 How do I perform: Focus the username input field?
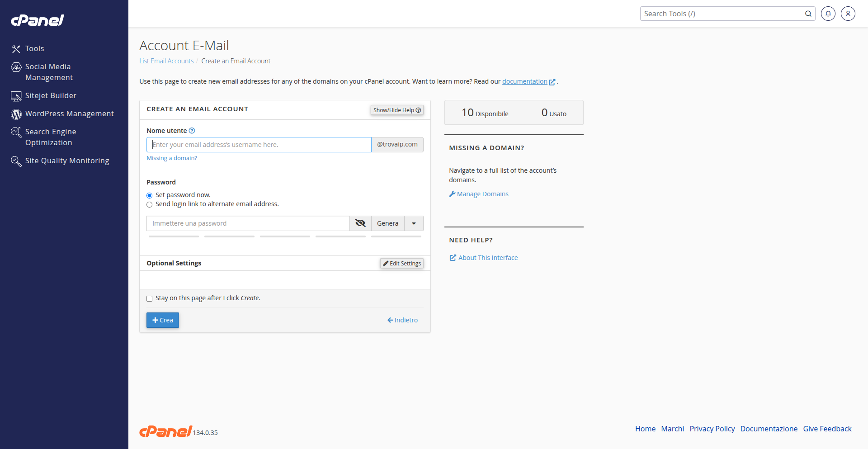(259, 145)
